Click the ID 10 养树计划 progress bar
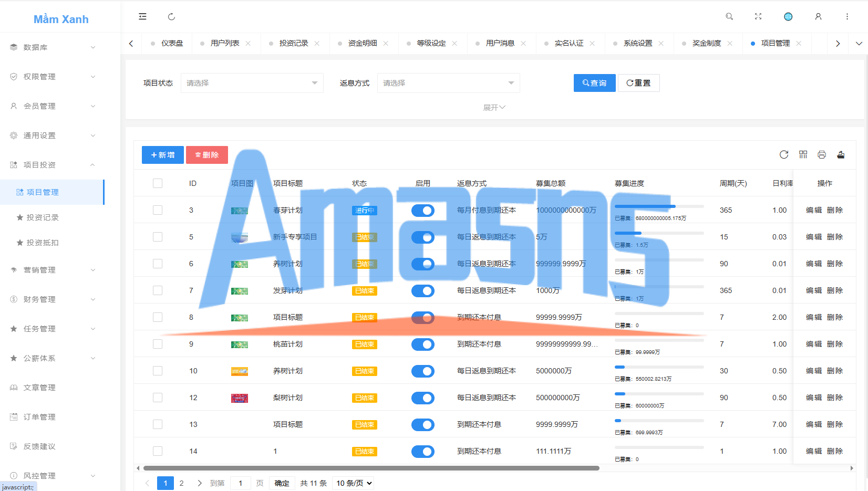The width and height of the screenshot is (868, 491). [659, 367]
